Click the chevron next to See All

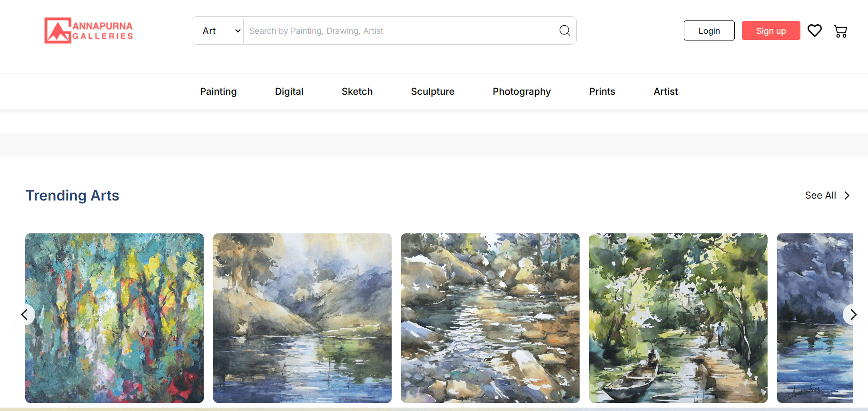[x=847, y=196]
